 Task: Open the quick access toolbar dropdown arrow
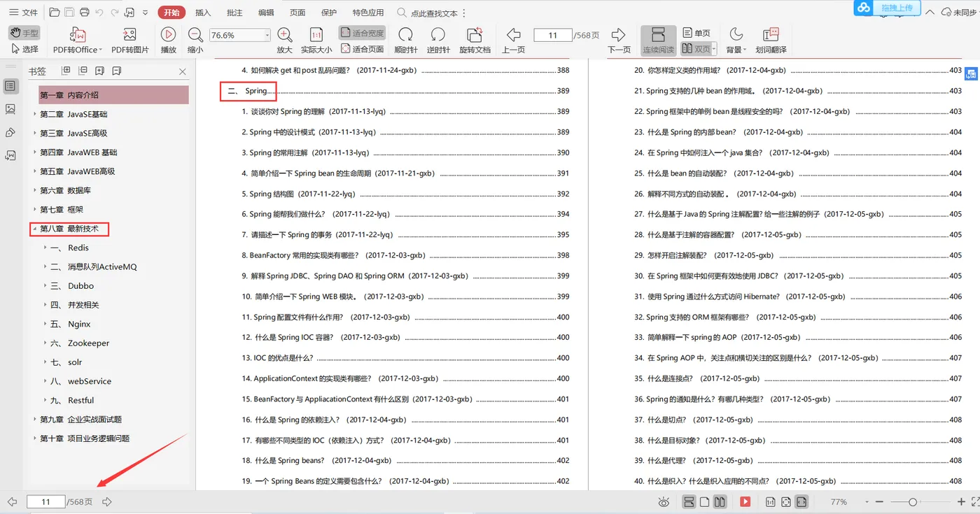pyautogui.click(x=145, y=13)
